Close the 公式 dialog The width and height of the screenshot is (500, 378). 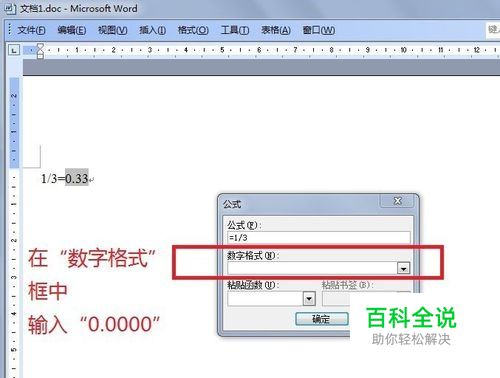tap(398, 201)
